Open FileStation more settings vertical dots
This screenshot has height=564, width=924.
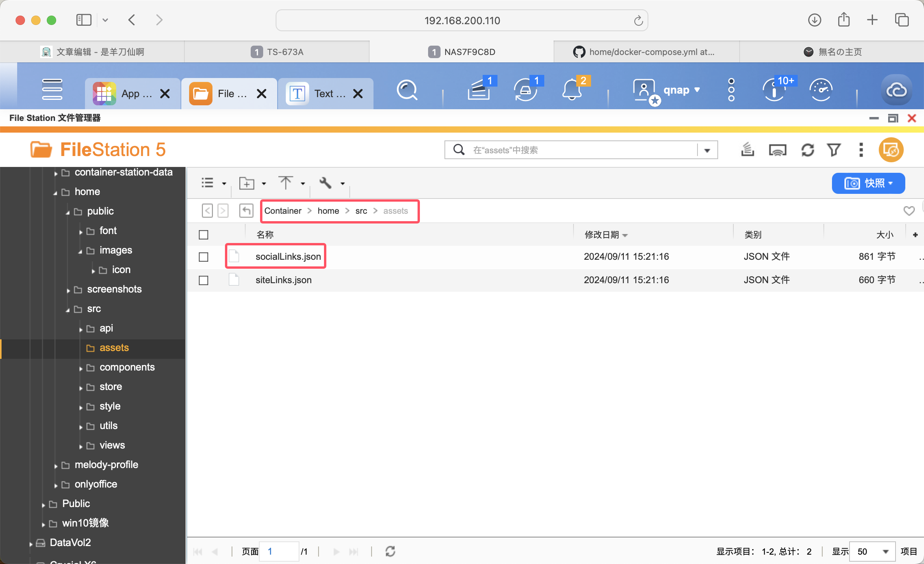coord(861,150)
